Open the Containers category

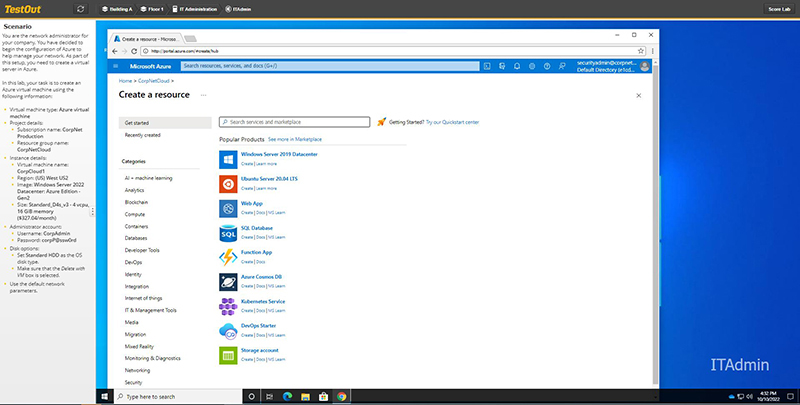(136, 226)
